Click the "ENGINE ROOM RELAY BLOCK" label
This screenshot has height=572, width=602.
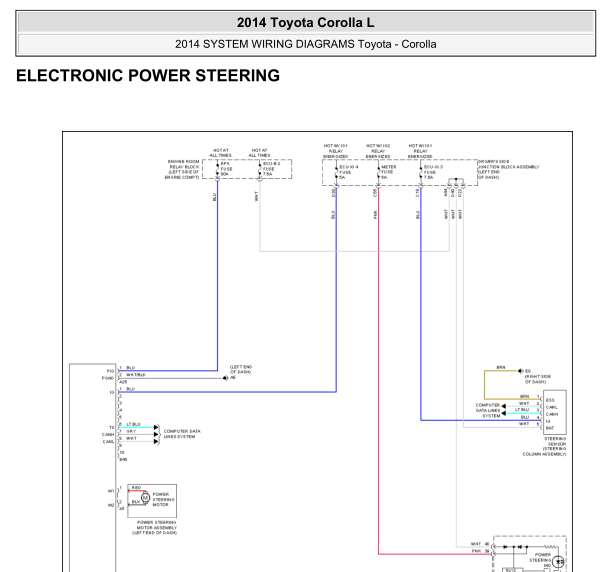click(182, 169)
